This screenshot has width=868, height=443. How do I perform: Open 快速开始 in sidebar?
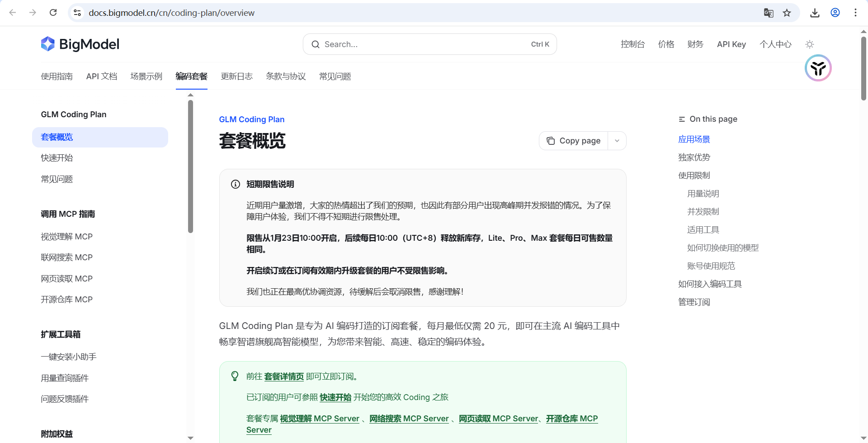click(x=57, y=158)
